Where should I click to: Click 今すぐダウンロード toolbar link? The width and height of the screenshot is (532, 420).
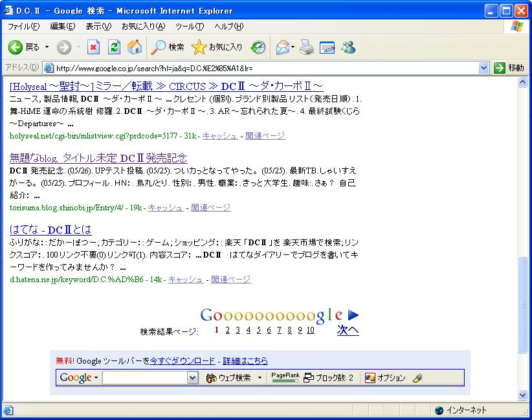[183, 360]
